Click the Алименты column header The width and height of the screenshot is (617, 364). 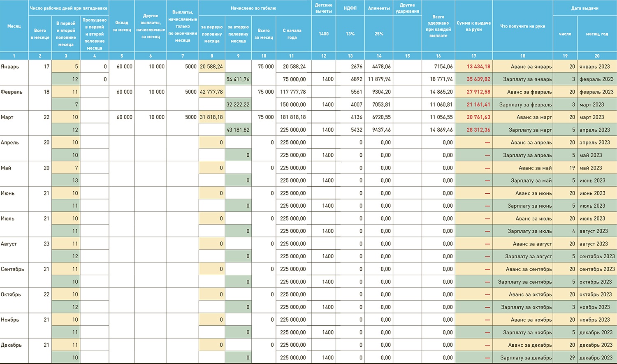tap(379, 8)
